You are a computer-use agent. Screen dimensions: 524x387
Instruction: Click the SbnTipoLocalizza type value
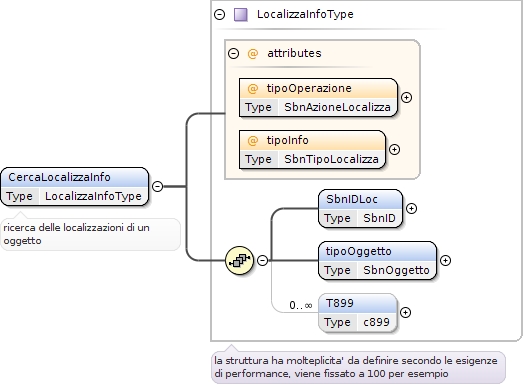tap(331, 159)
